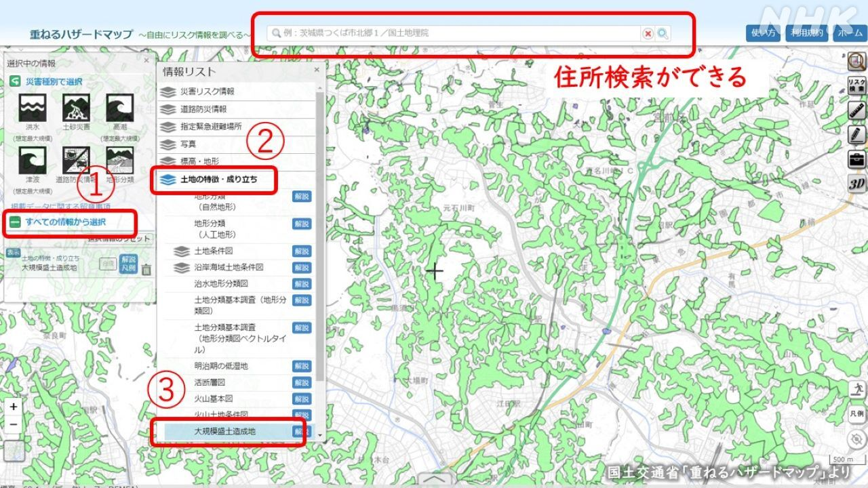Click the current location target icon
This screenshot has width=868, height=488.
(857, 439)
